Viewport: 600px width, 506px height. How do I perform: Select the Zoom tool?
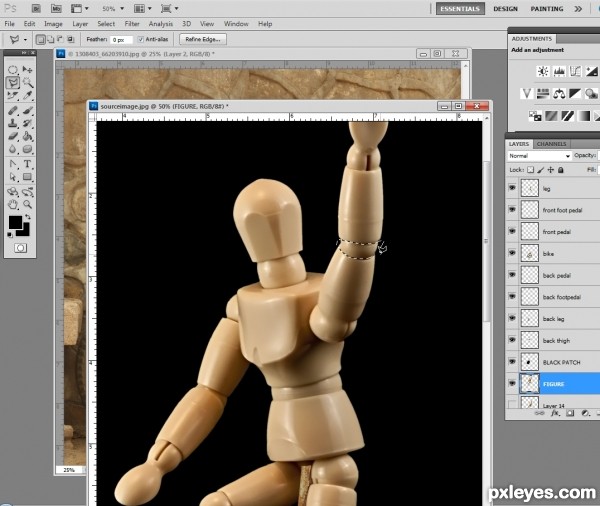click(28, 204)
